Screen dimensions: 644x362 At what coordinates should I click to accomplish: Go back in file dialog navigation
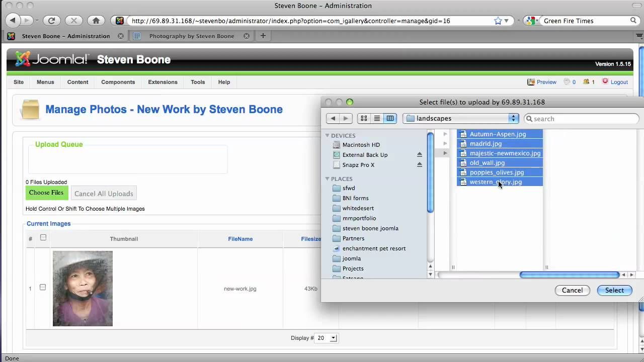pos(333,118)
